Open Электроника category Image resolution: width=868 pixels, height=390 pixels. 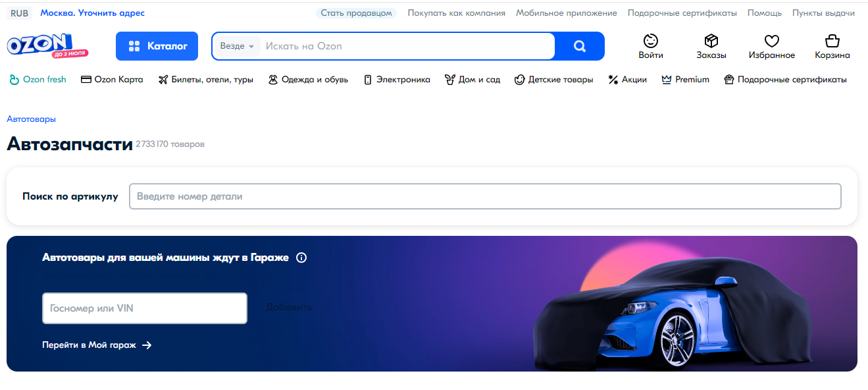(x=397, y=80)
